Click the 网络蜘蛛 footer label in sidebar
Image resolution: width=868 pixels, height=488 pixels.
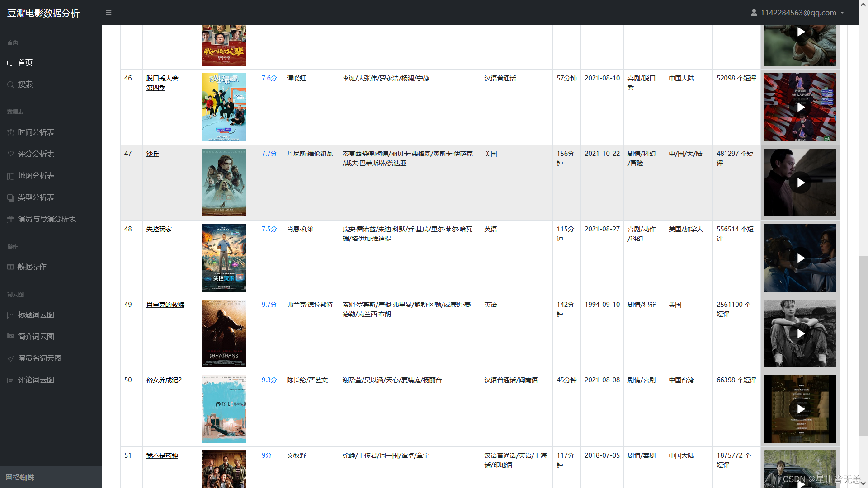(x=20, y=477)
